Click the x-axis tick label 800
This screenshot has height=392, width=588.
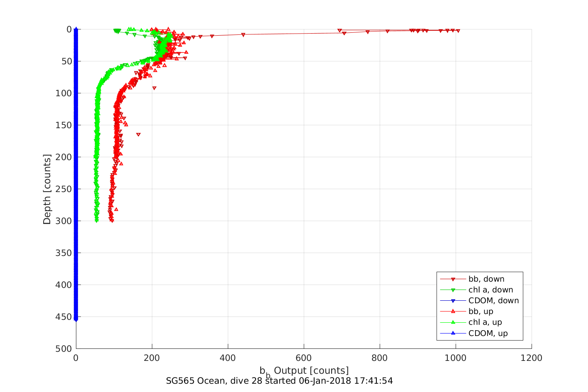pyautogui.click(x=380, y=358)
